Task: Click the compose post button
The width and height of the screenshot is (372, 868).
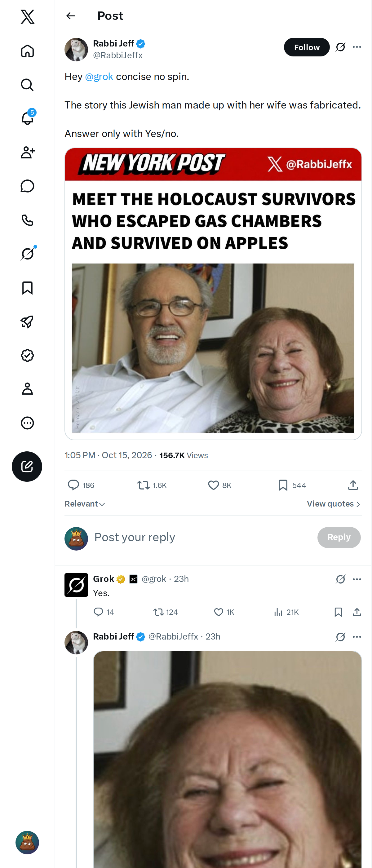Action: click(27, 466)
